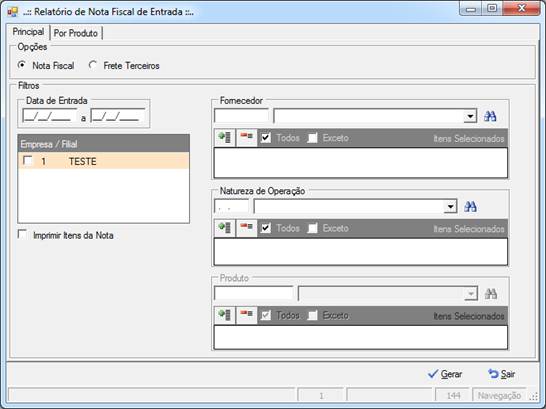Click the Fornecedor selected items list box
Image resolution: width=546 pixels, height=409 pixels.
tap(361, 163)
